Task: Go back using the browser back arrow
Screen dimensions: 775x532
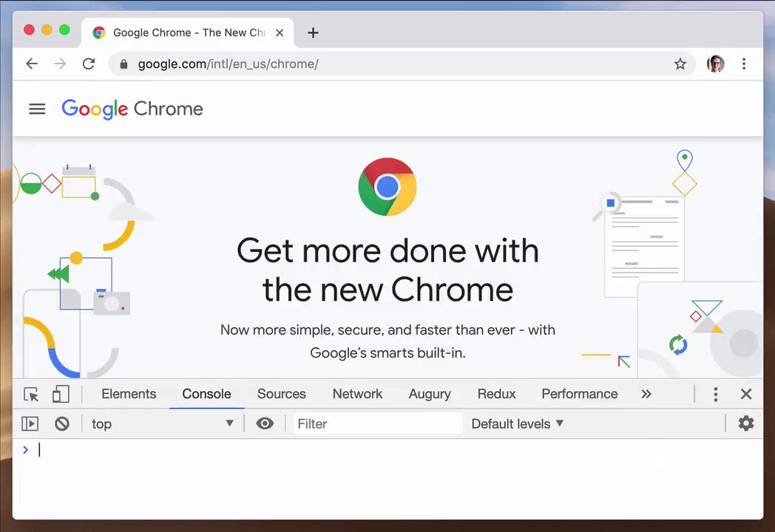Action: point(32,64)
